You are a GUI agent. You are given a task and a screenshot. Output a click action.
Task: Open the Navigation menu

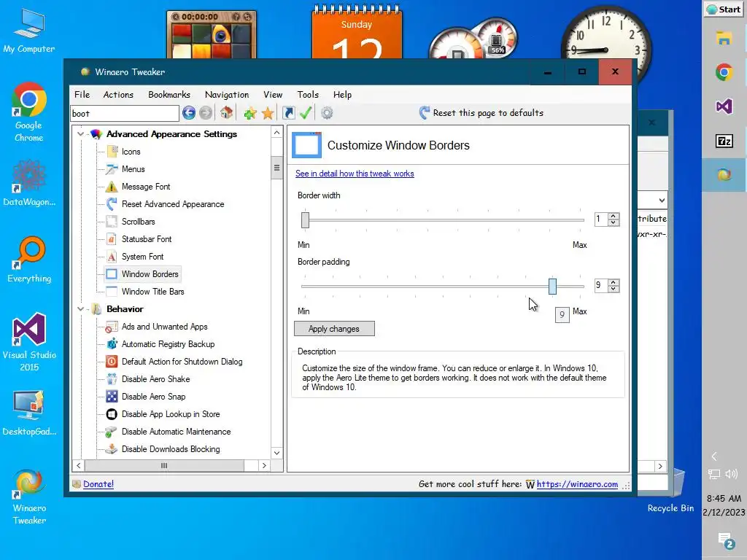(x=227, y=94)
